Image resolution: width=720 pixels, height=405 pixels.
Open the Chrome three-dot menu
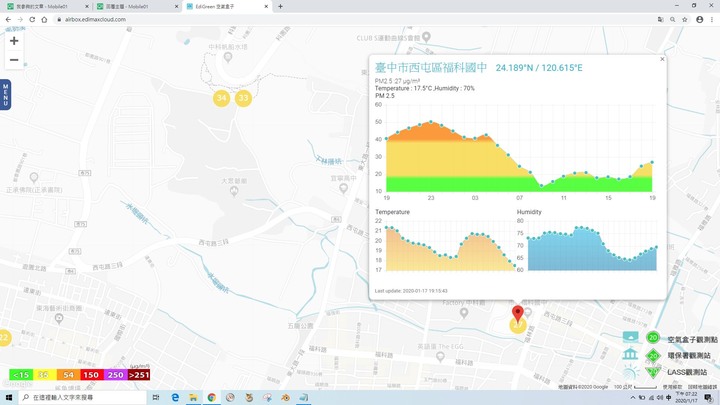pyautogui.click(x=712, y=19)
